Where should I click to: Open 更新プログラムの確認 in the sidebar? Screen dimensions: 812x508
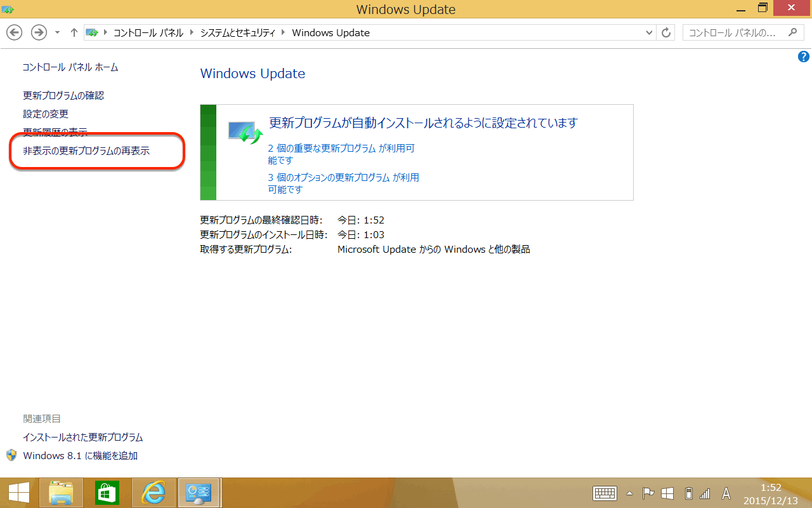coord(63,95)
